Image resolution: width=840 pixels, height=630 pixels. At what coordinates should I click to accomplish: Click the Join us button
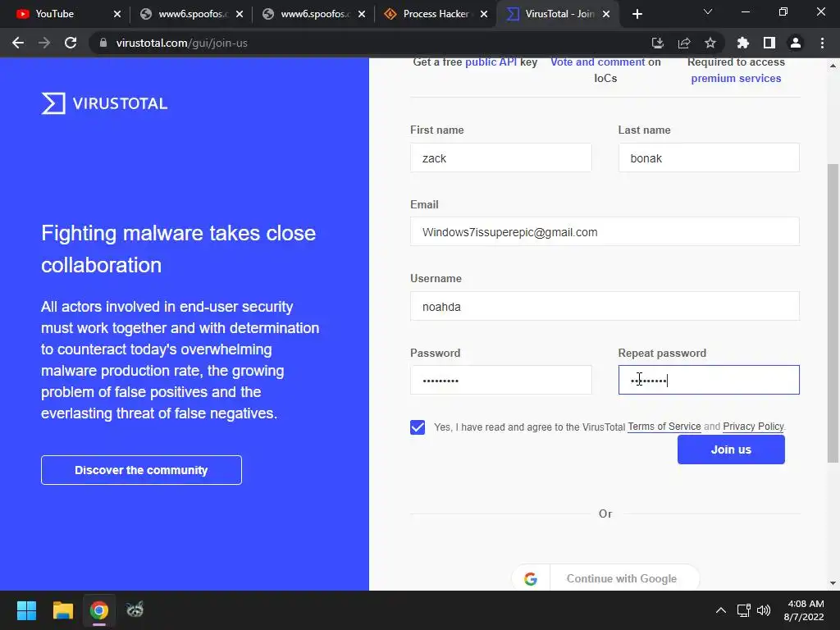pyautogui.click(x=731, y=450)
